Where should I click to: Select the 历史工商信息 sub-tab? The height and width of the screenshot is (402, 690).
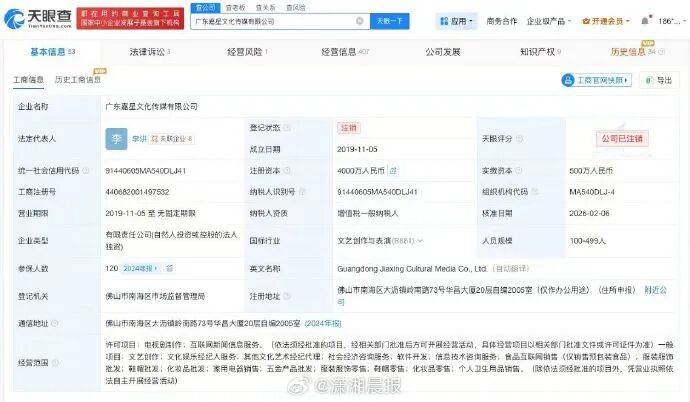tap(78, 80)
